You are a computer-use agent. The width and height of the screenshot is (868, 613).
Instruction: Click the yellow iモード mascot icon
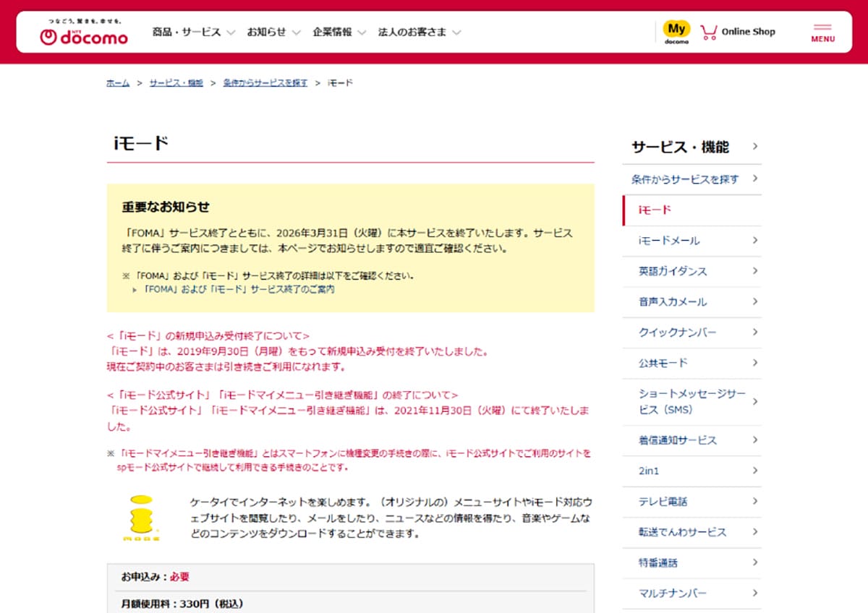[x=140, y=520]
